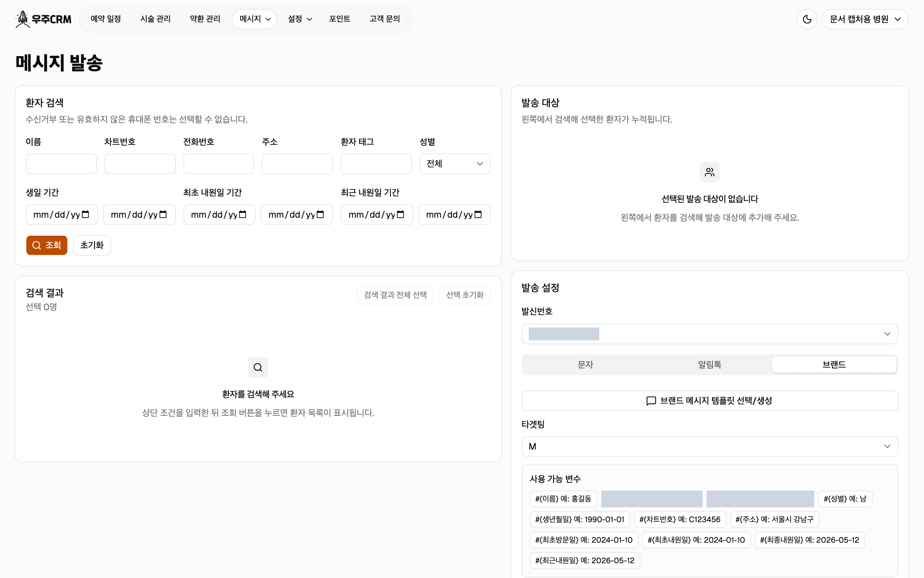Viewport: 924px width, 578px height.
Task: Open the 문서 캡처용 병원 account dropdown
Action: click(865, 19)
